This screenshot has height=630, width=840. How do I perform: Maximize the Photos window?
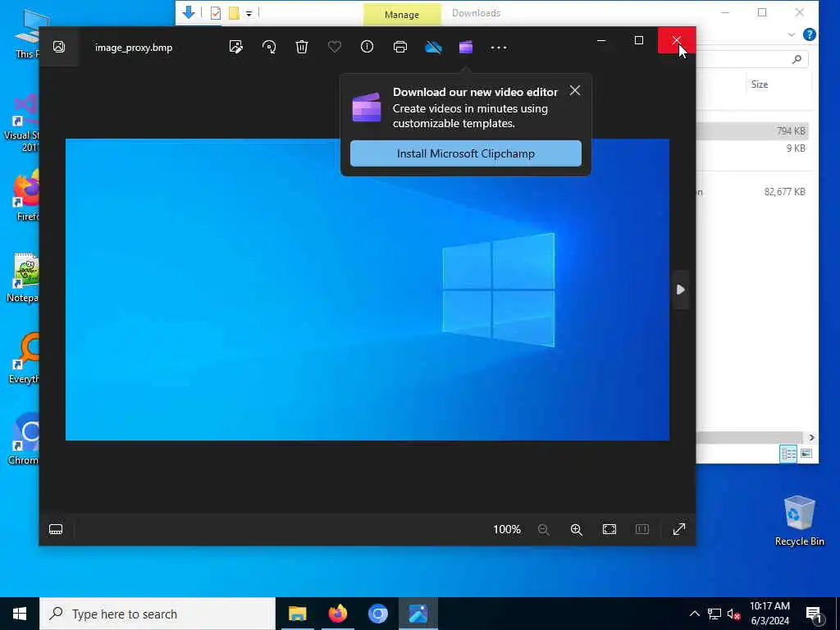[x=638, y=40]
